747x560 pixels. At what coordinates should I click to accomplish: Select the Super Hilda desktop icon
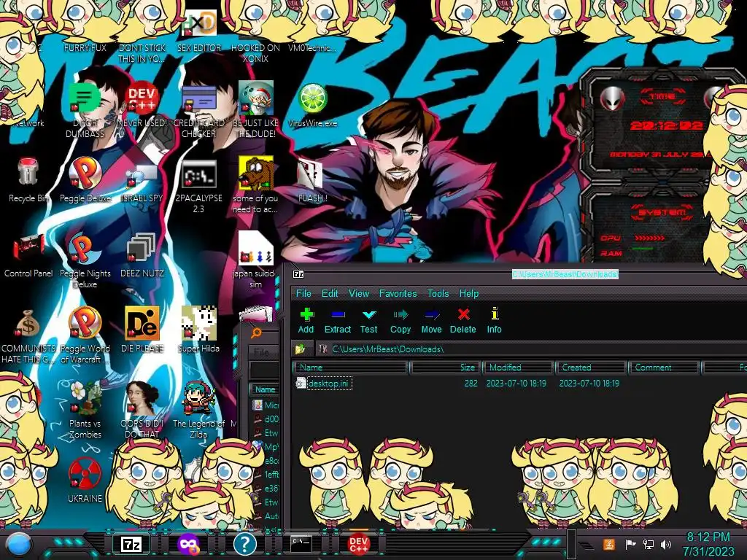198,330
